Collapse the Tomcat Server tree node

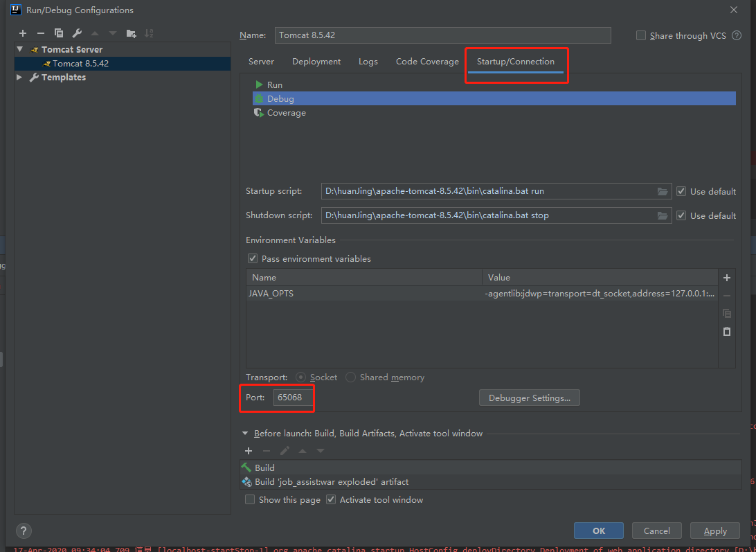pos(20,49)
